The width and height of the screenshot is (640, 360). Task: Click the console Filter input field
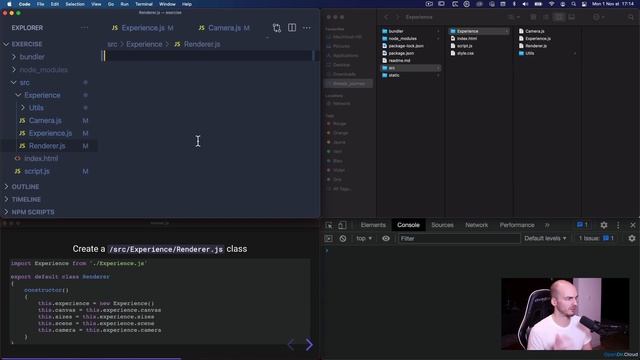point(459,238)
